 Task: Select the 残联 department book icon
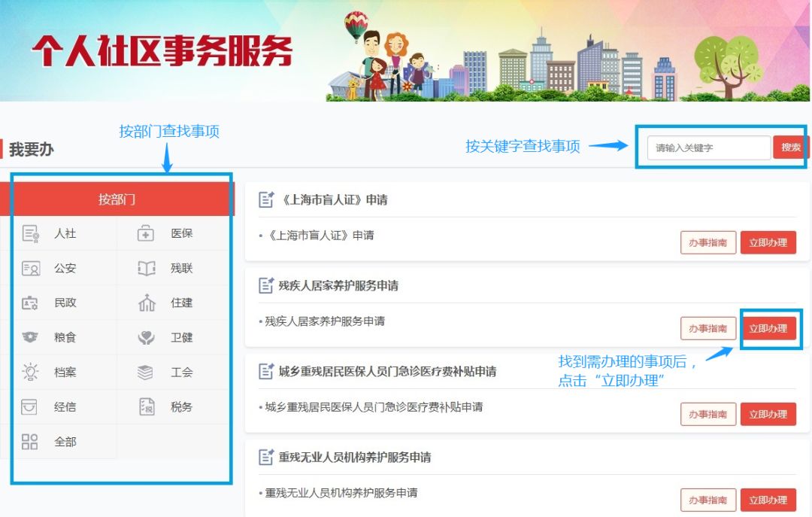147,268
